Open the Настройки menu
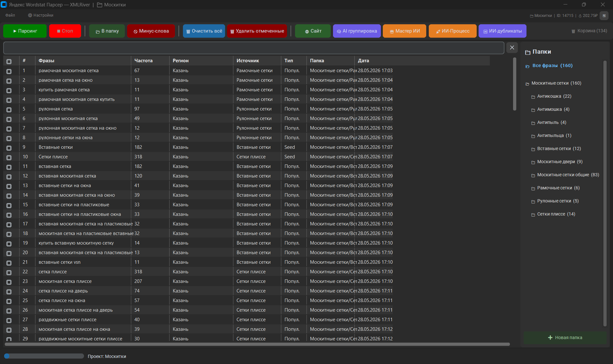613x364 pixels. [41, 15]
